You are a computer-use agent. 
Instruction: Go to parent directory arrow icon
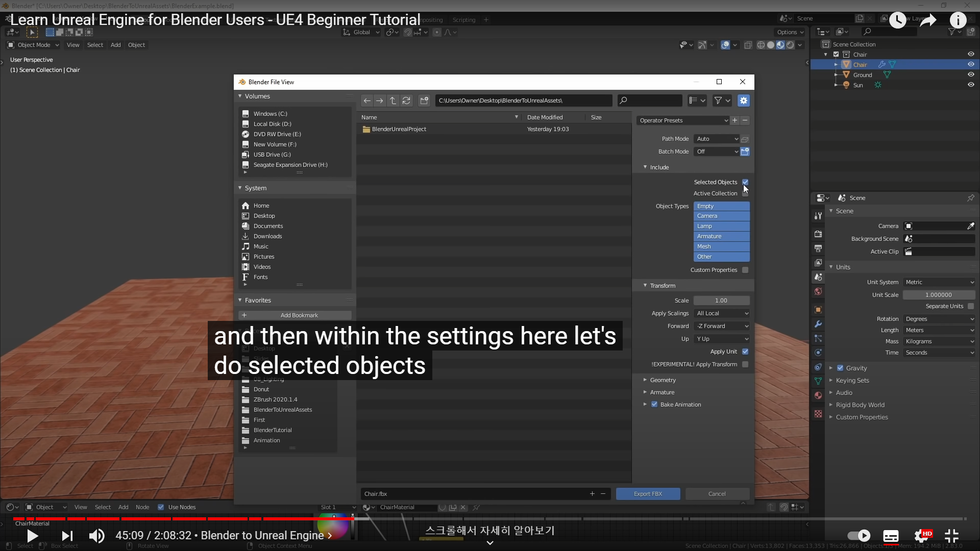[393, 101]
